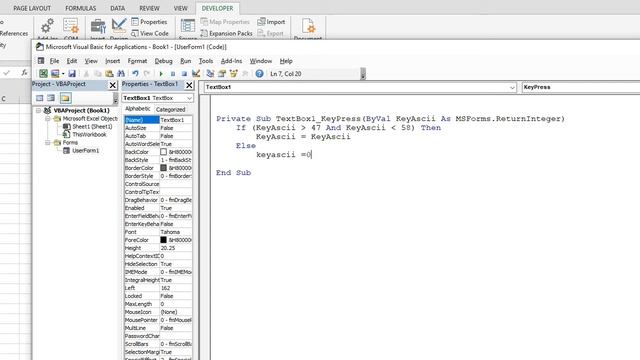The image size is (640, 360).
Task: Click the VBA window system menu icon
Action: (x=41, y=61)
